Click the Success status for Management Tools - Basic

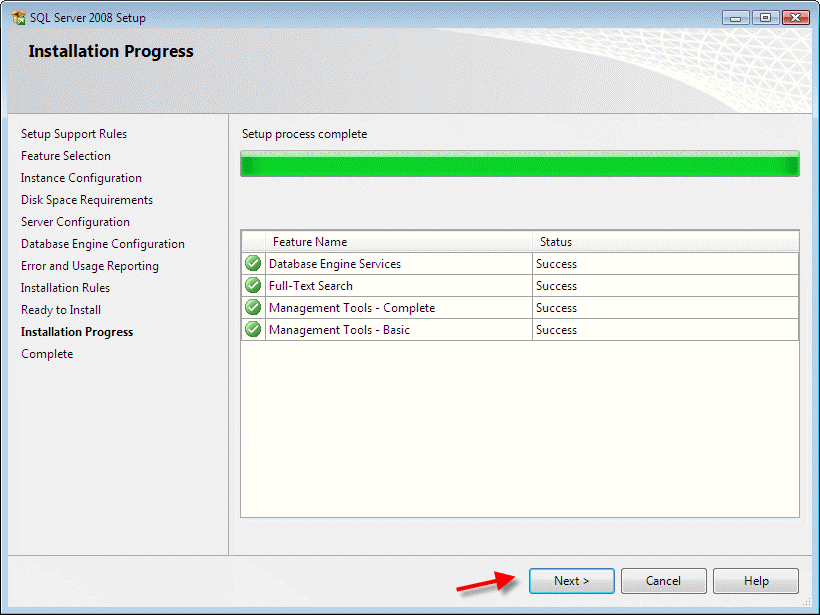[x=556, y=329]
